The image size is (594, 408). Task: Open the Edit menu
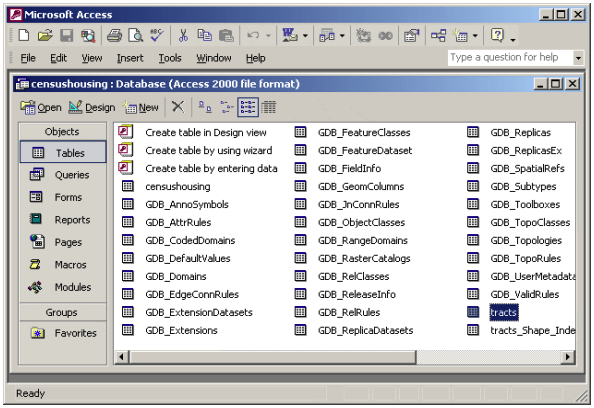(x=58, y=58)
